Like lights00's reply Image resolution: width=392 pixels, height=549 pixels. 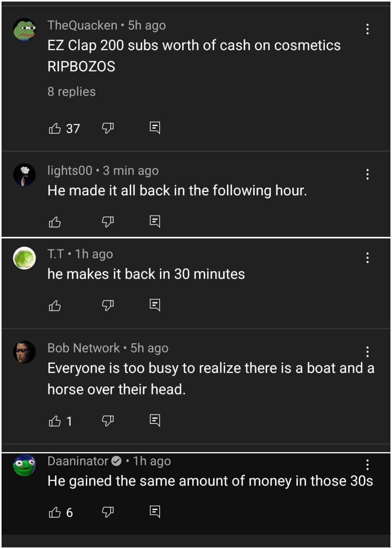point(55,222)
